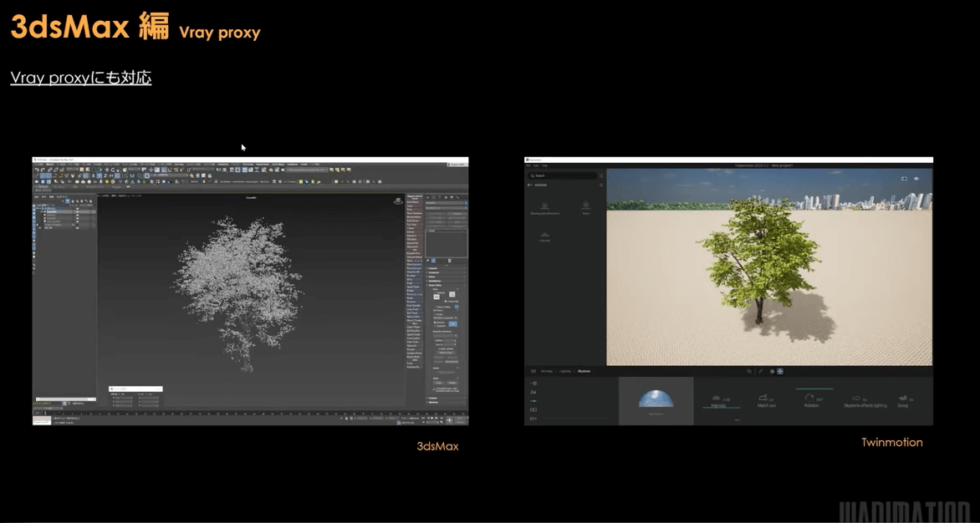The image size is (980, 523).
Task: Click the eye icon in Twinmotion viewport
Action: point(916,179)
